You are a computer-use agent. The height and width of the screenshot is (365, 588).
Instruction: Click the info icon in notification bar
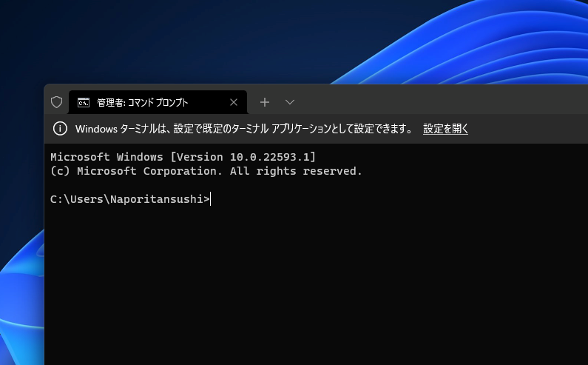coord(60,129)
